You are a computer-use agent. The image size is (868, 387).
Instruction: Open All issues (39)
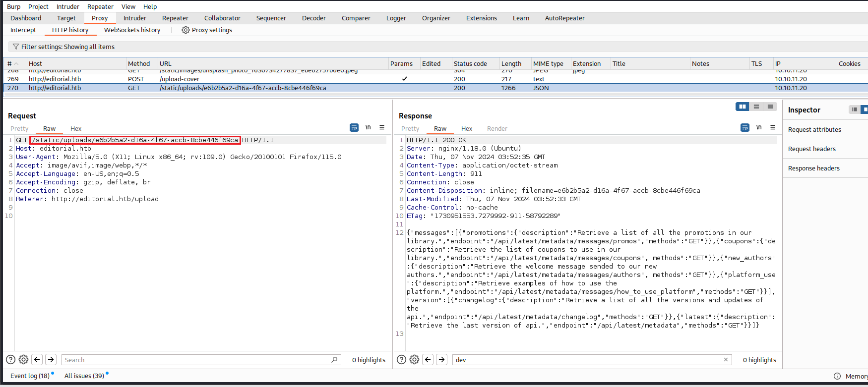tap(84, 376)
